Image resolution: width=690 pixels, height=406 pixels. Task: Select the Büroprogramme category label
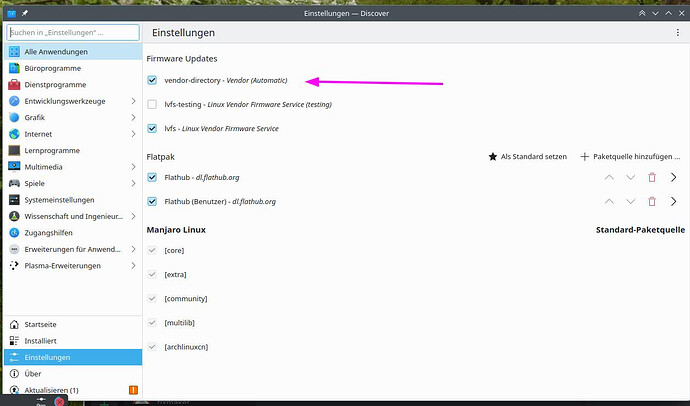point(53,68)
